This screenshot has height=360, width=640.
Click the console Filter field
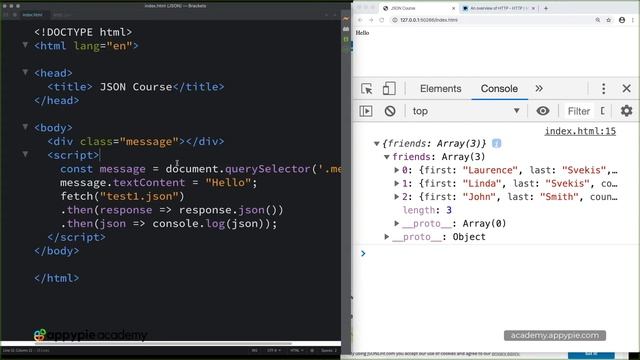[x=579, y=111]
